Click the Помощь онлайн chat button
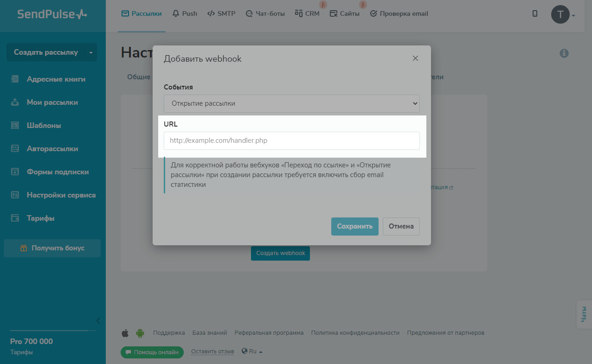 [152, 352]
